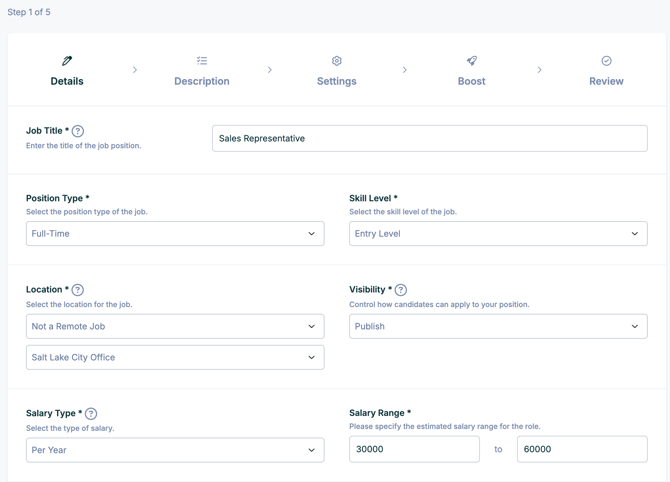
Task: Click the pencil icon above Details
Action: (x=67, y=61)
